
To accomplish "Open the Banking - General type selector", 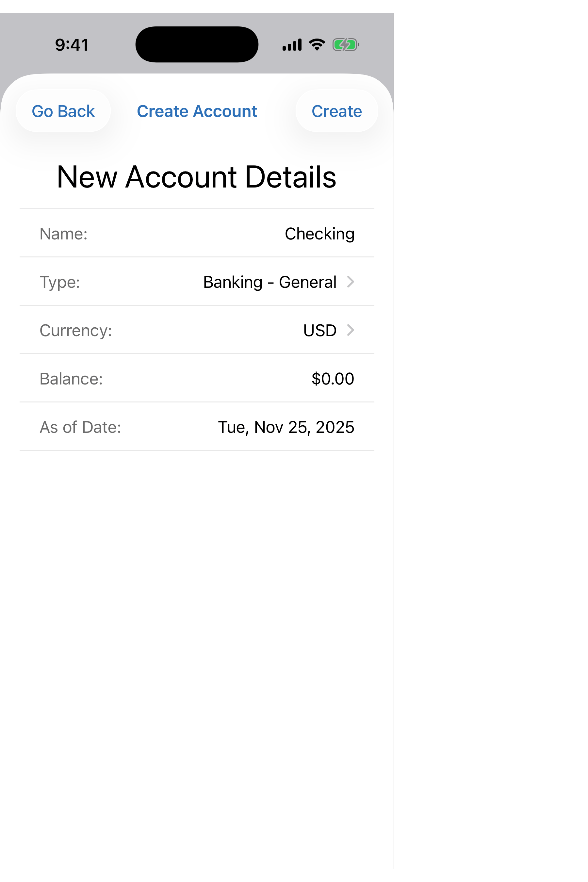I will [x=269, y=282].
